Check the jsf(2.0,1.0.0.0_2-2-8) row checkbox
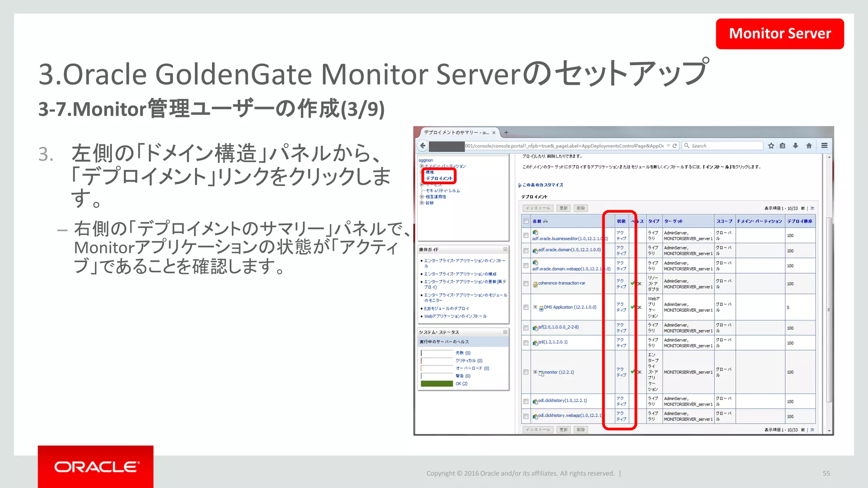 (x=526, y=328)
